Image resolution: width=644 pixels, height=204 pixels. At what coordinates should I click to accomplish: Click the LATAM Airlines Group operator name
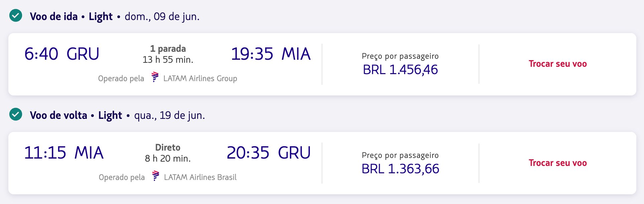200,78
